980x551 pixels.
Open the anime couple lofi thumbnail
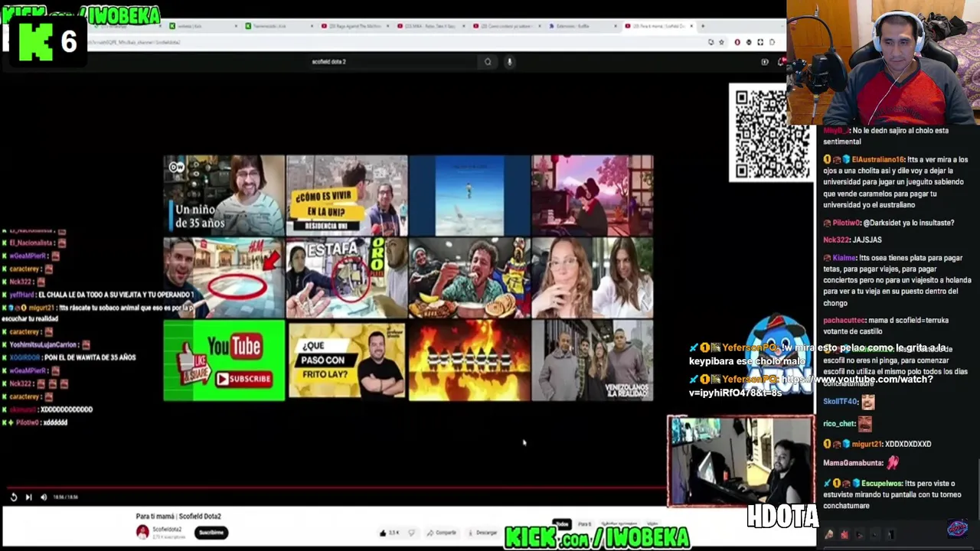(593, 195)
